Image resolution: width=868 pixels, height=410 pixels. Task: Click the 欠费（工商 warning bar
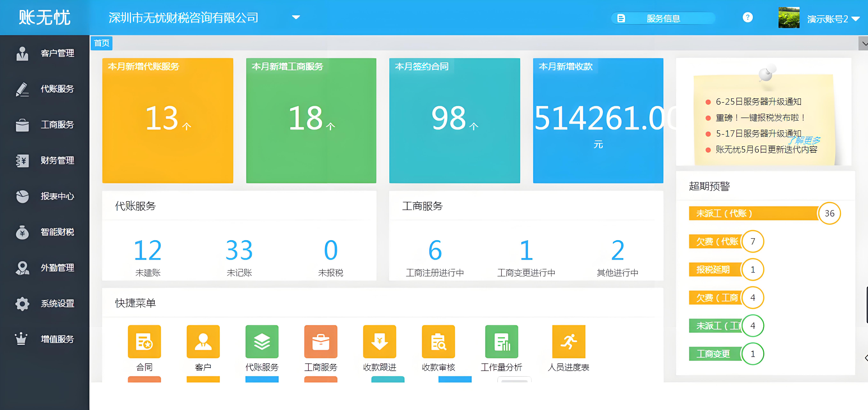click(716, 298)
